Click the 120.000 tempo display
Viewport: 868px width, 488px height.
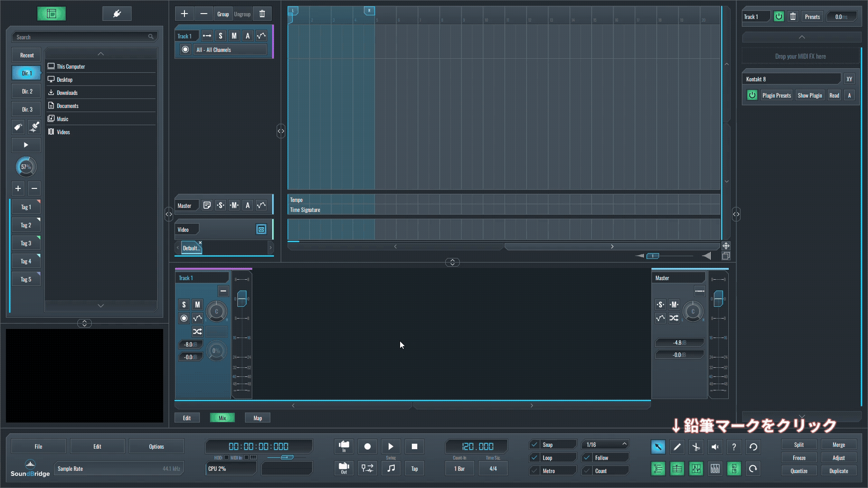point(477,446)
